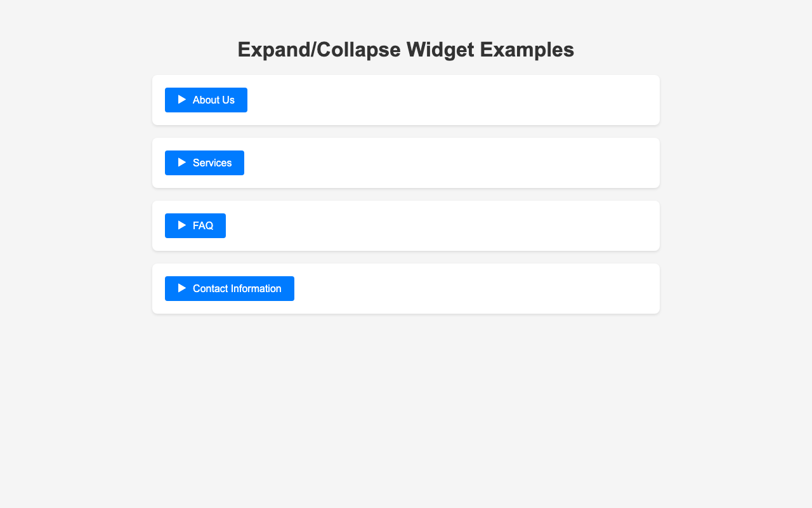Select the "Contact Information" text label

(237, 288)
